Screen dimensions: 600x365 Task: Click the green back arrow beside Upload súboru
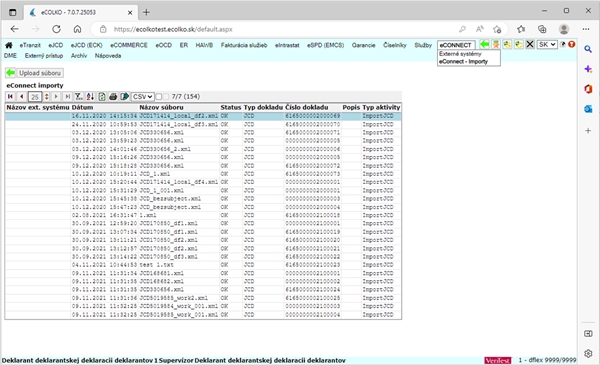pyautogui.click(x=10, y=73)
